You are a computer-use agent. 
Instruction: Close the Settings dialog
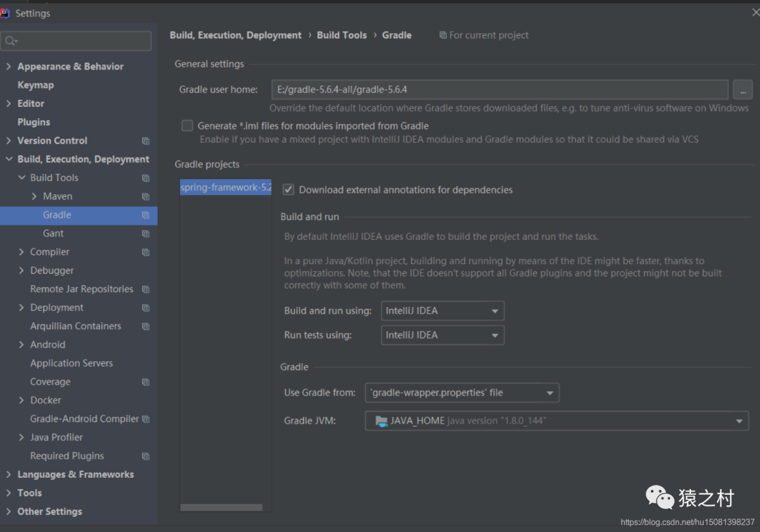tap(756, 13)
